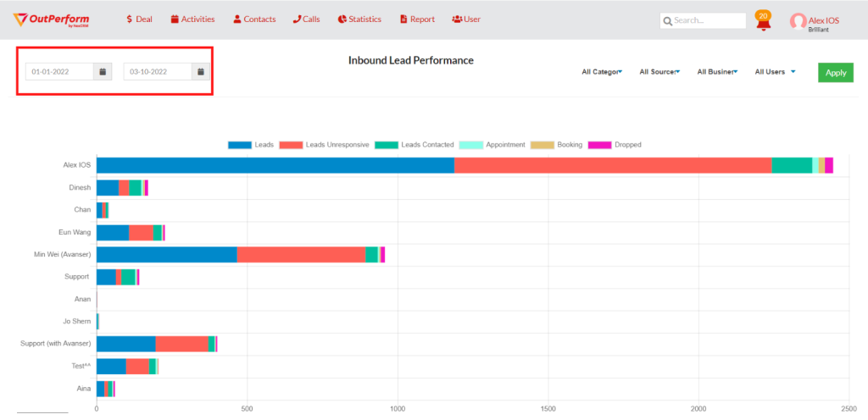The width and height of the screenshot is (868, 420).
Task: Click the Alex IOS profile avatar
Action: [x=798, y=20]
